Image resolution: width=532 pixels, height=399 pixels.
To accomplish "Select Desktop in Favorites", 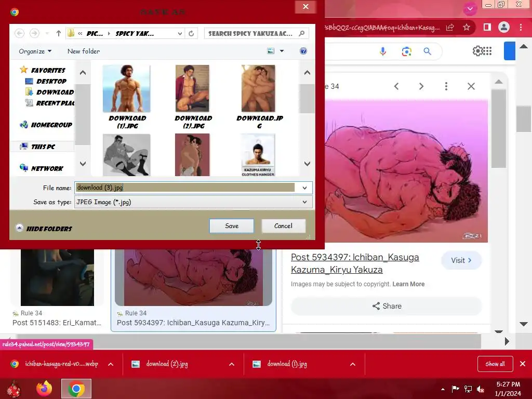I will point(46,81).
